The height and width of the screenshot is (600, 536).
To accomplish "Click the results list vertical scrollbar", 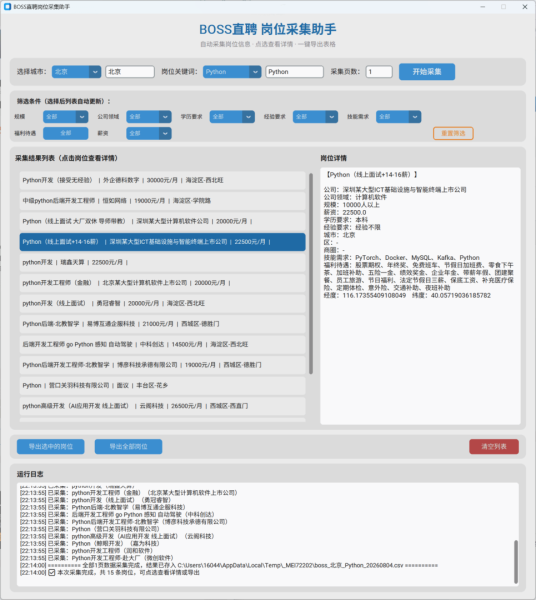I will 311,274.
